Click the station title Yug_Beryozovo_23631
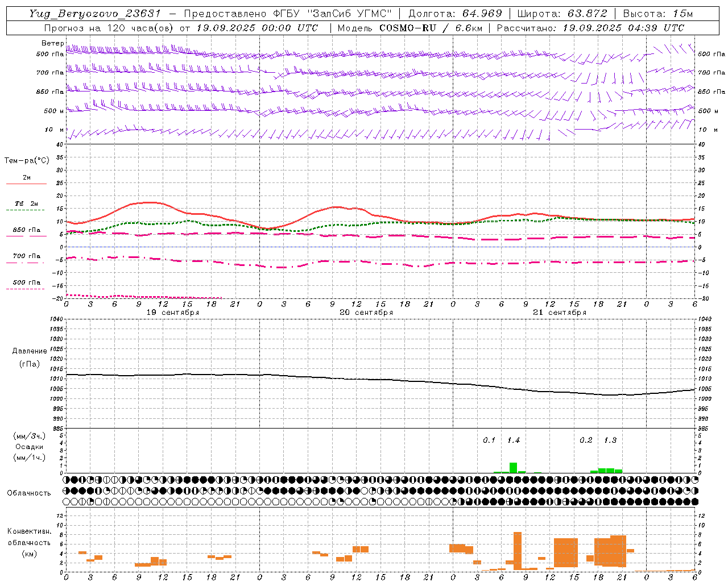The width and height of the screenshot is (728, 582). click(95, 14)
